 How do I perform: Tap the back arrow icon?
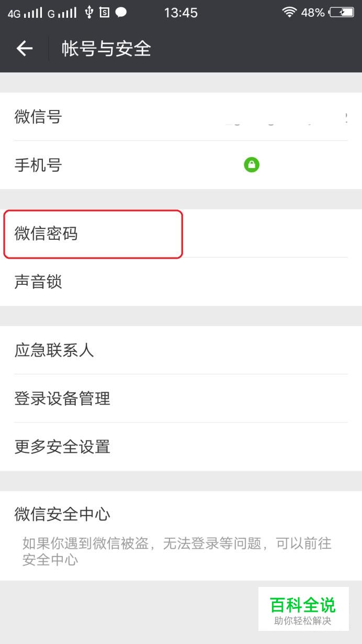[25, 49]
